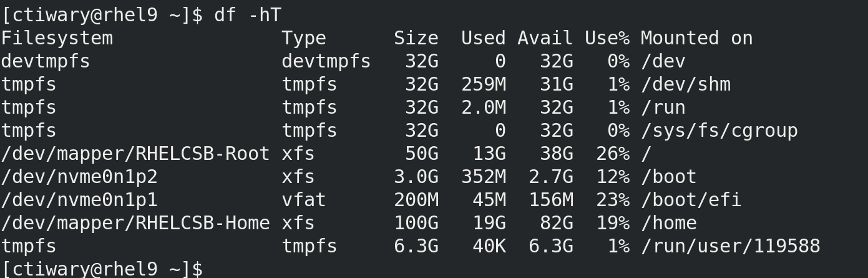Click the /dev/nvme0n1p2 device name
The width and height of the screenshot is (868, 278).
pyautogui.click(x=79, y=177)
